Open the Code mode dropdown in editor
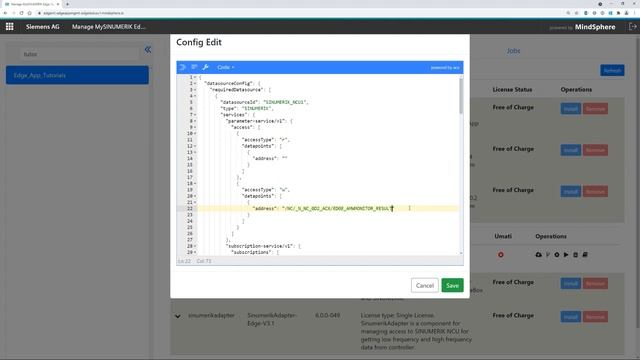The image size is (640, 360). click(x=226, y=67)
